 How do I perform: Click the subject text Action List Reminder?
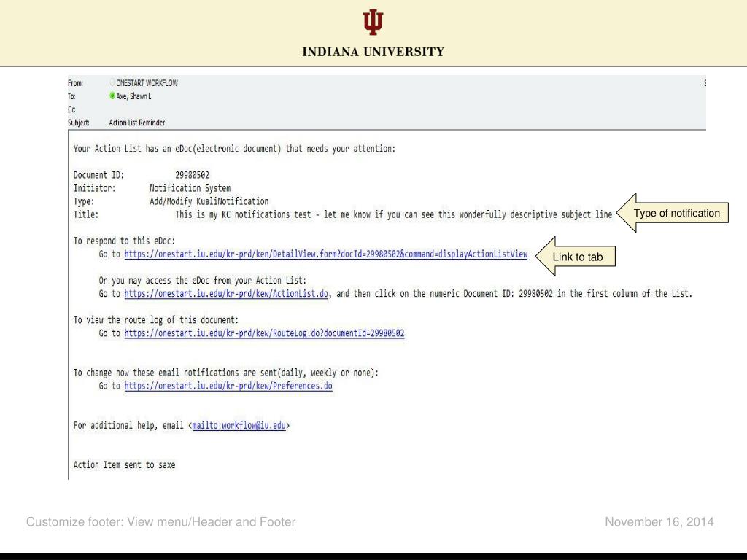coord(137,122)
